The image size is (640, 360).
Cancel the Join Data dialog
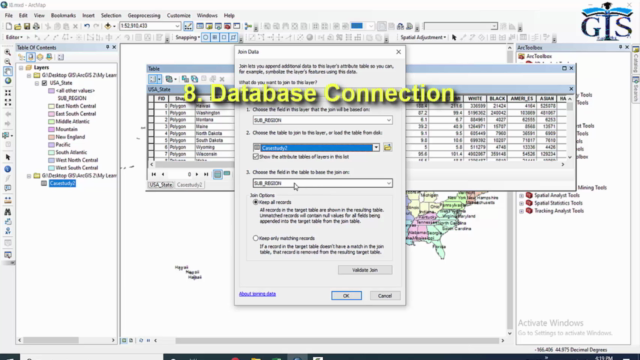[384, 296]
